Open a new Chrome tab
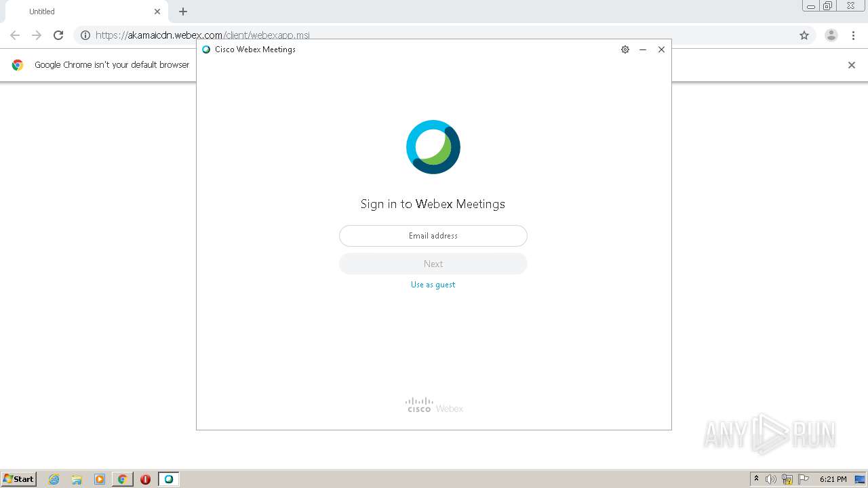 point(183,12)
